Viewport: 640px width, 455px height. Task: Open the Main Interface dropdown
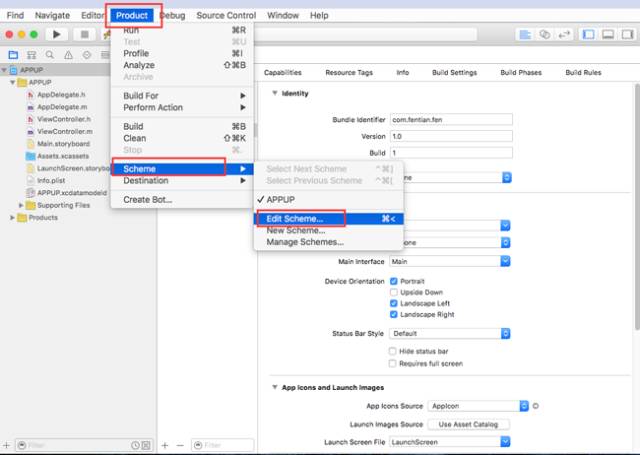pos(449,261)
